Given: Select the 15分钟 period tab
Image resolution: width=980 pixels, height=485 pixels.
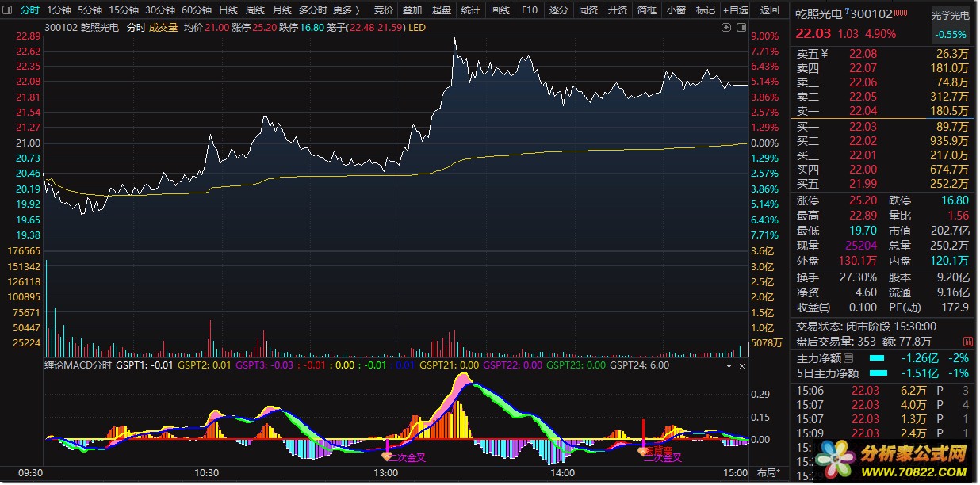Looking at the screenshot, I should tap(124, 10).
